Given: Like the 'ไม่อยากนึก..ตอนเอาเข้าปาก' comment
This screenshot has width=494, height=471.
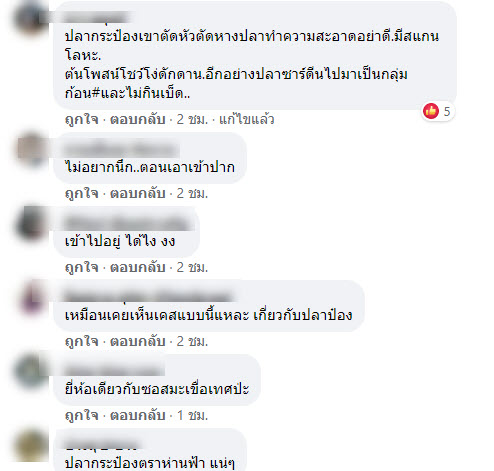Looking at the screenshot, I should click(81, 193).
